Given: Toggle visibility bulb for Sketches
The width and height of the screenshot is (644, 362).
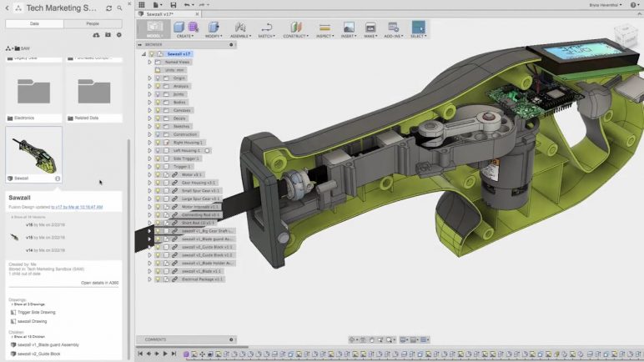Looking at the screenshot, I should 158,126.
